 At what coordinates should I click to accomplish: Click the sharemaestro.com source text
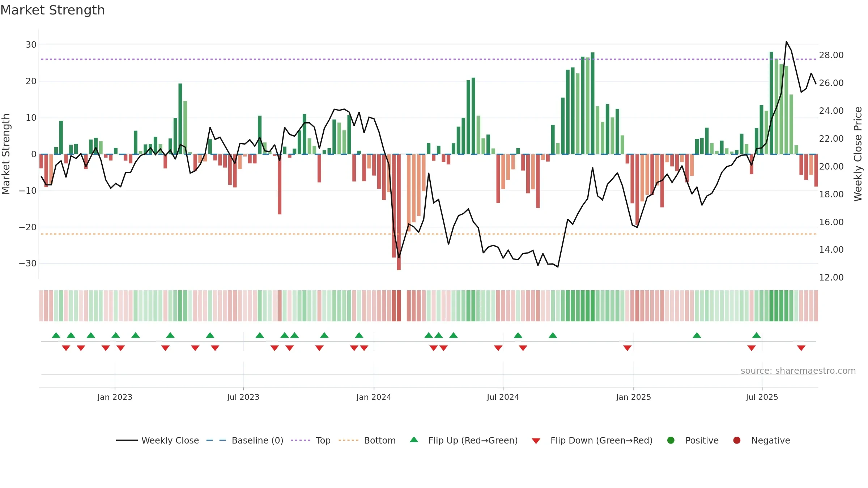[x=798, y=371]
